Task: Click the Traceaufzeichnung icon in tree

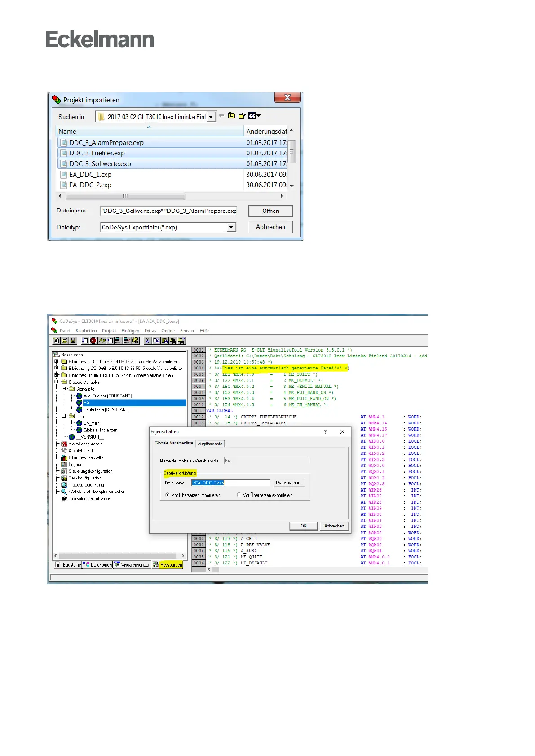Action: point(64,485)
